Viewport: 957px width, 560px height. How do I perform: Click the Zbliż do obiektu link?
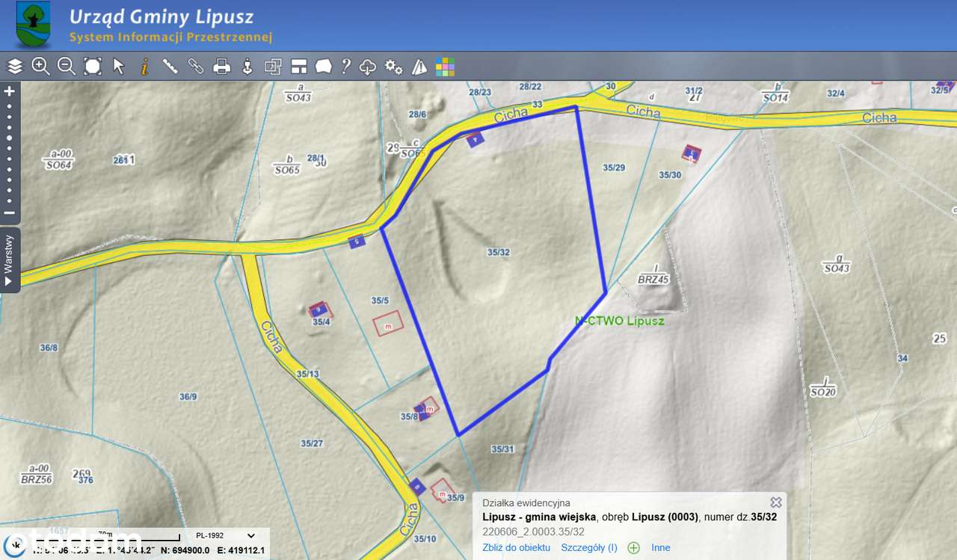coord(517,547)
